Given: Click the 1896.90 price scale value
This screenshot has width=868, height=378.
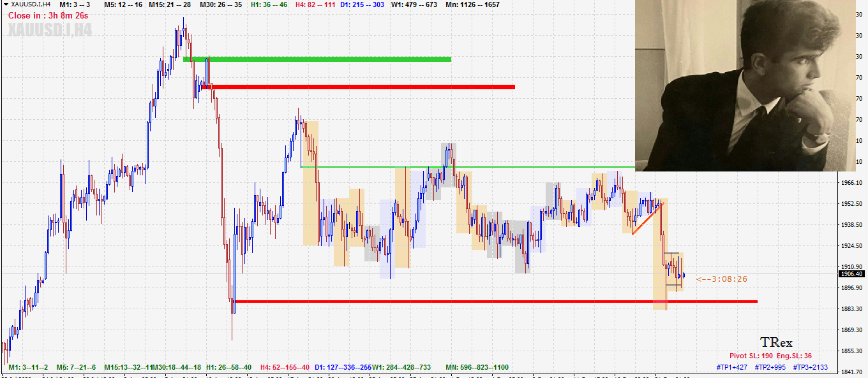Looking at the screenshot, I should [852, 288].
